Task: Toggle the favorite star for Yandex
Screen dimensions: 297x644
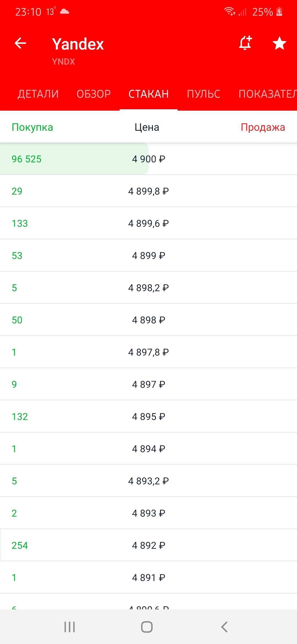Action: 279,43
